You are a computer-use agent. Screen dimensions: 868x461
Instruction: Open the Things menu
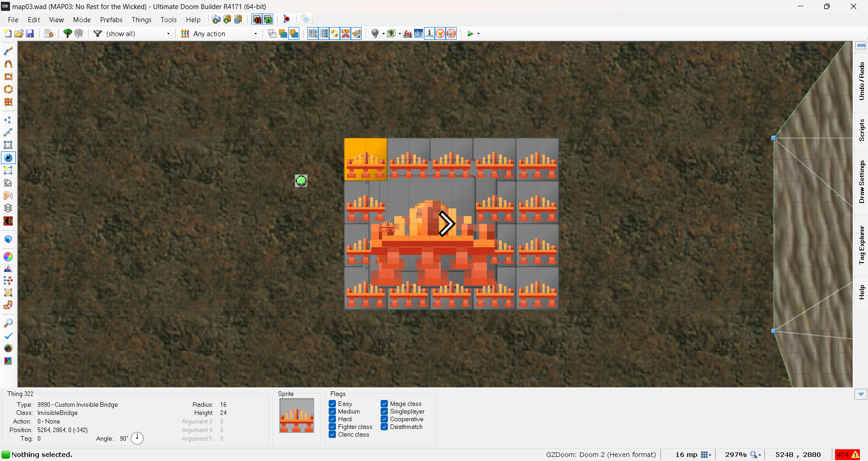click(142, 19)
